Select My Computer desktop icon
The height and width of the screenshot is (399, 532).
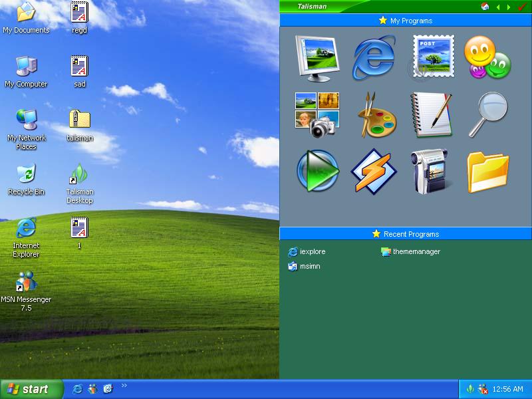(26, 72)
